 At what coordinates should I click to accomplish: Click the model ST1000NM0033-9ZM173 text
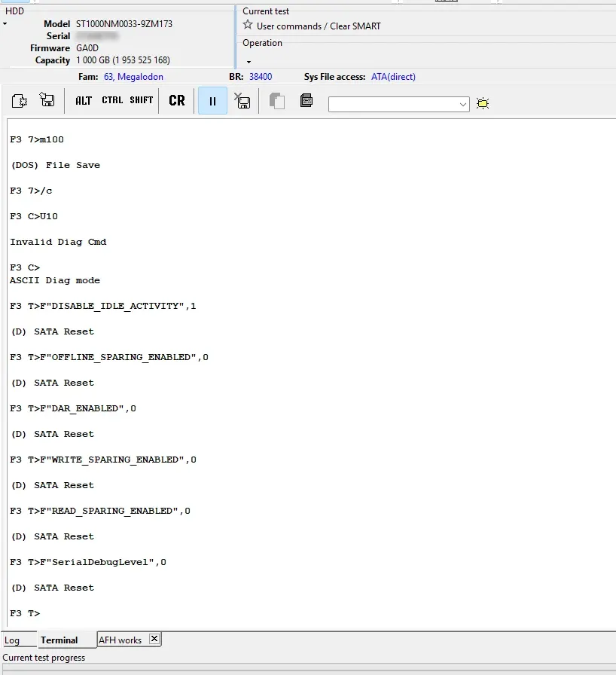[124, 24]
